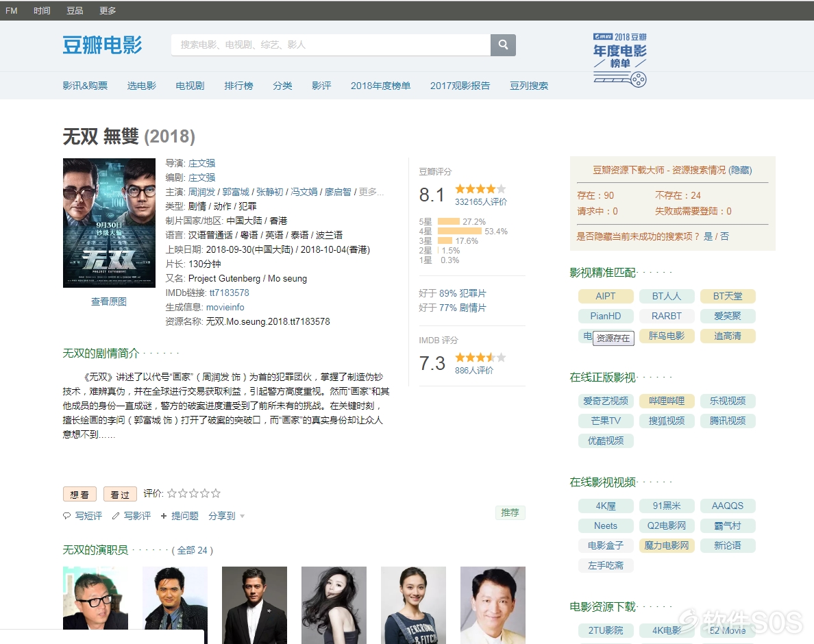Click the 4星 53.4% rating bar
814x644 pixels.
tap(460, 231)
